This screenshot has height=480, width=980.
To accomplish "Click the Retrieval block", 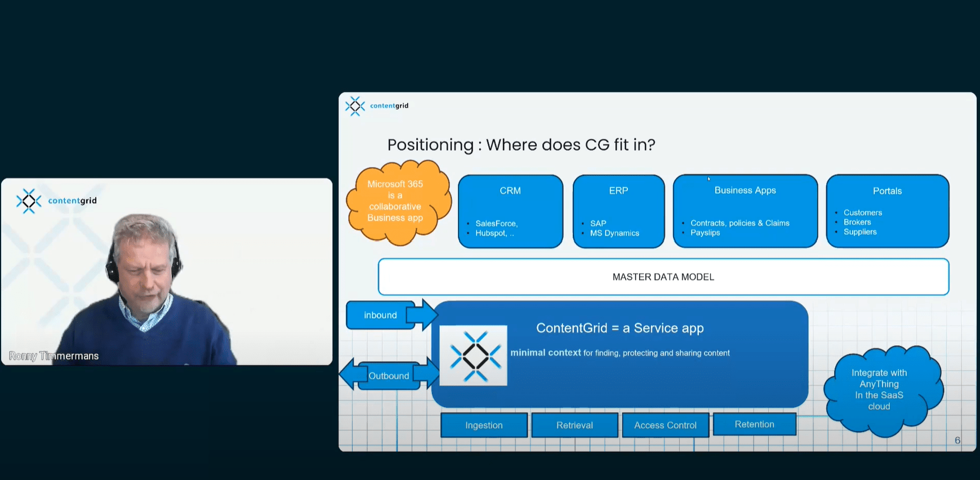I will click(x=574, y=425).
